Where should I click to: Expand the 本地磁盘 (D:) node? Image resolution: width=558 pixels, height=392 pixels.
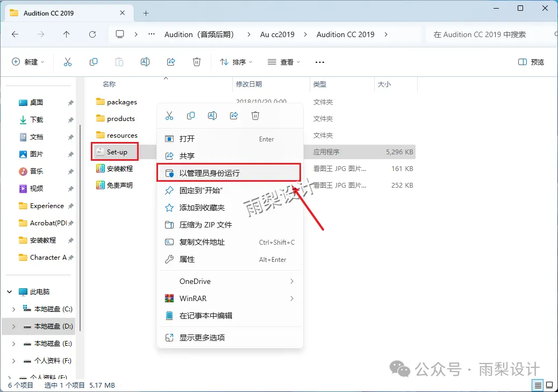13,326
